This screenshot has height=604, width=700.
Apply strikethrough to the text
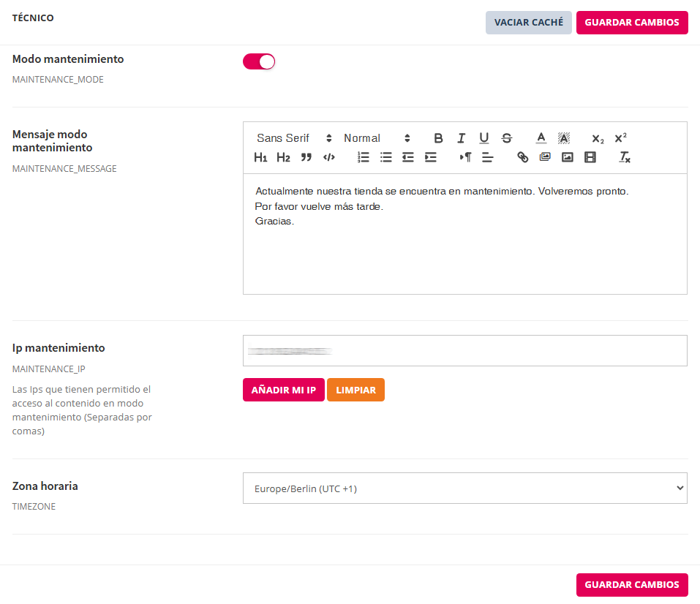[506, 138]
